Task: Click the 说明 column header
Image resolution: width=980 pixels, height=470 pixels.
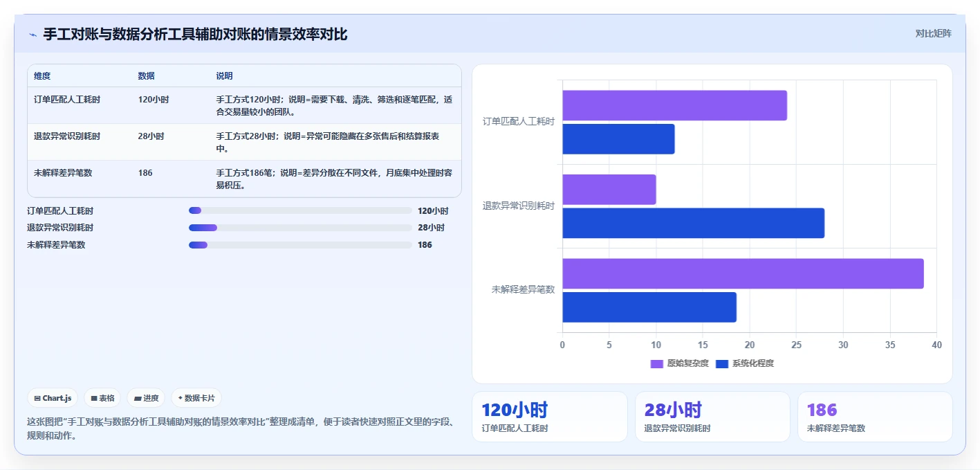Action: [x=225, y=76]
